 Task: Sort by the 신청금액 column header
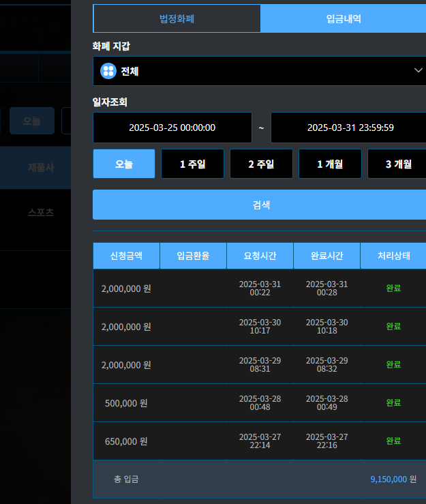coord(126,256)
